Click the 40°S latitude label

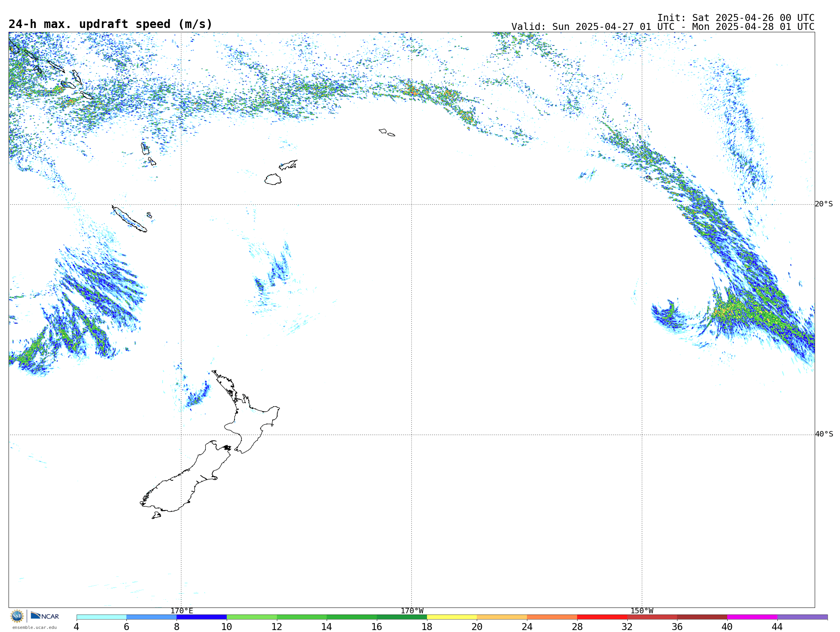pyautogui.click(x=824, y=434)
